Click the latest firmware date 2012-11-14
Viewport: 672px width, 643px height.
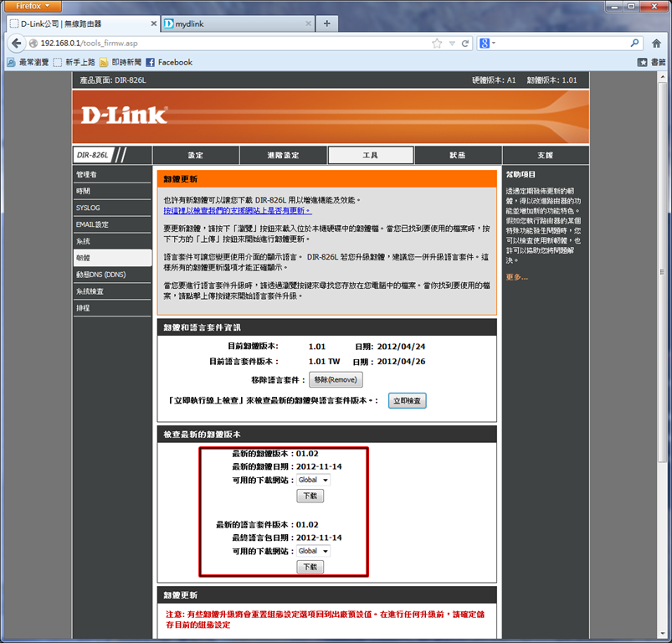(319, 467)
